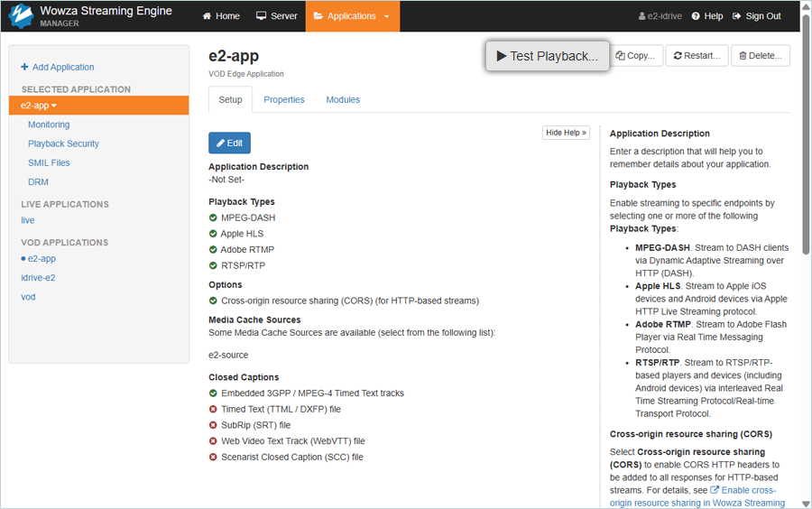Click the Copy application button
812x509 pixels.
click(x=635, y=55)
